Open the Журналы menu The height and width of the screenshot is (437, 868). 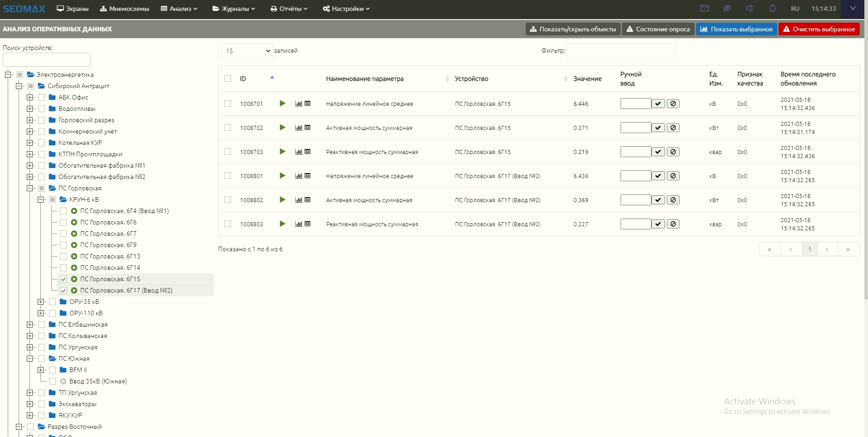coord(234,9)
